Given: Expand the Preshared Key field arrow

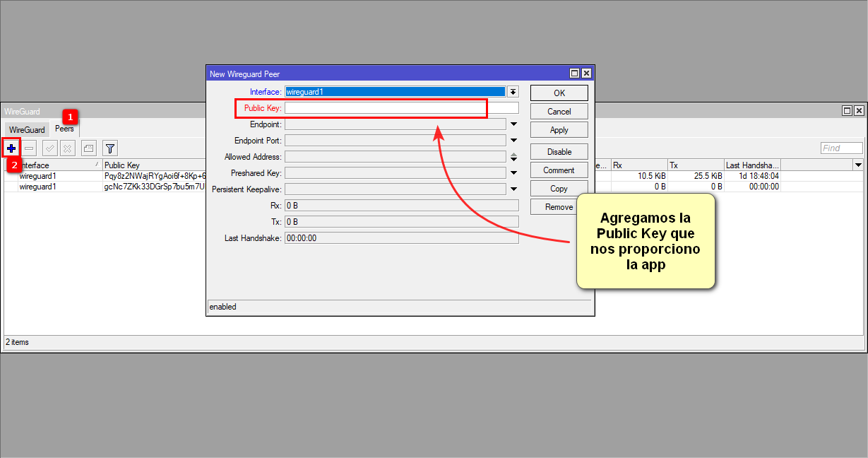Looking at the screenshot, I should pyautogui.click(x=513, y=173).
